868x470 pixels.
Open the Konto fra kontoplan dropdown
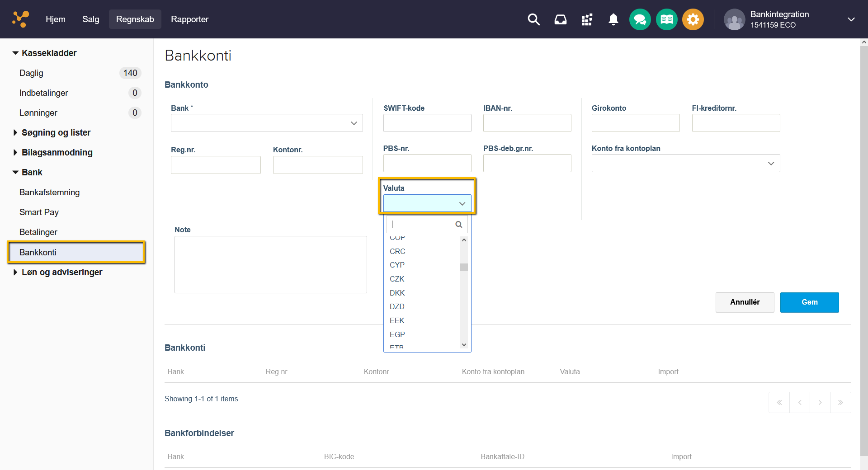click(x=685, y=163)
